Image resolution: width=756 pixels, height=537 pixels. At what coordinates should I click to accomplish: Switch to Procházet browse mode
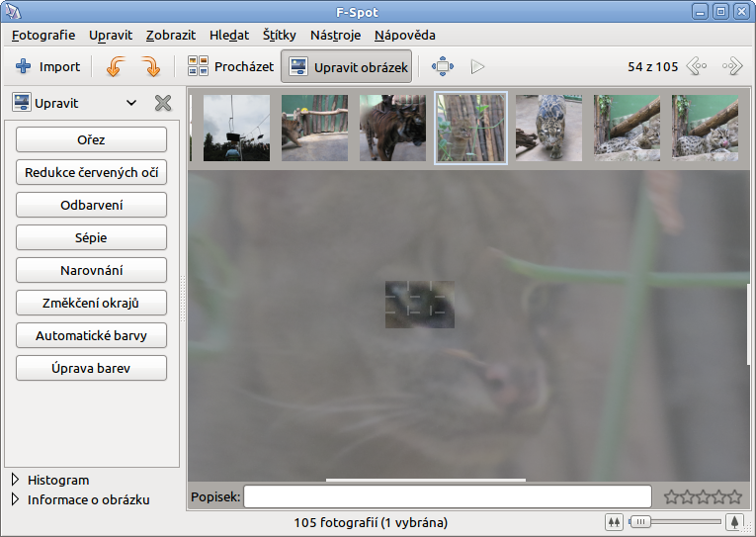[x=230, y=66]
